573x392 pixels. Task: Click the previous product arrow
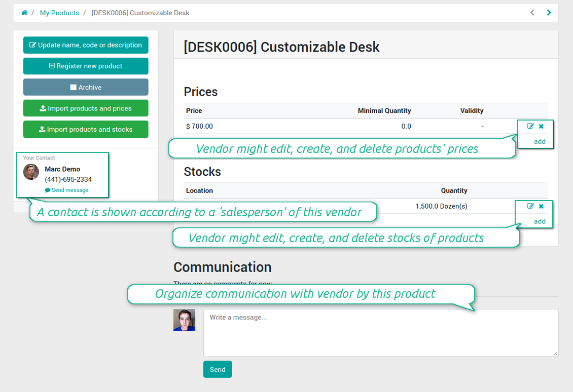click(x=531, y=12)
